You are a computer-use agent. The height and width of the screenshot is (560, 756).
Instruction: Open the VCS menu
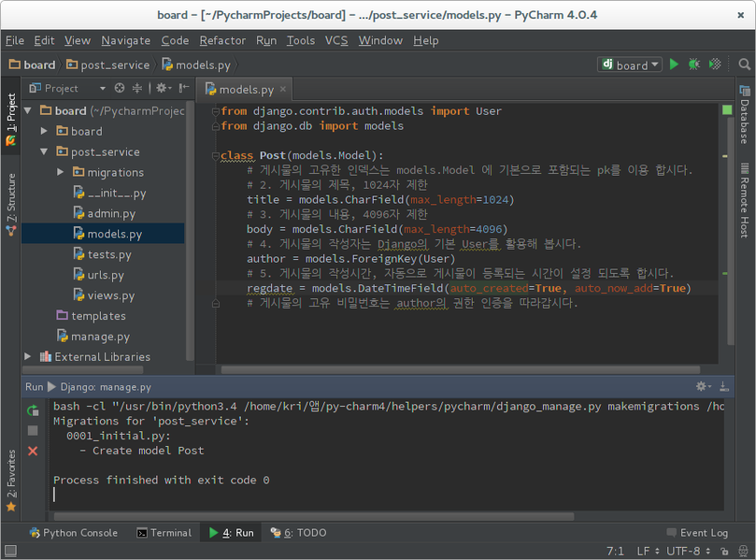click(336, 40)
